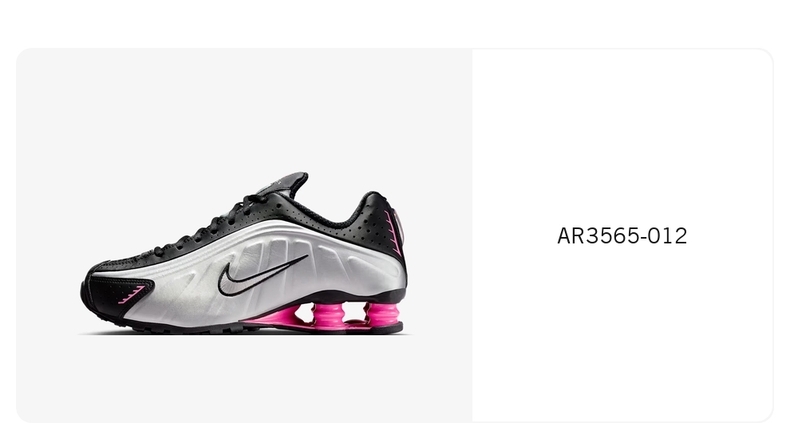Click the black toe cap with pink stitching
Viewport: 790px width, 423px height.
click(x=117, y=294)
